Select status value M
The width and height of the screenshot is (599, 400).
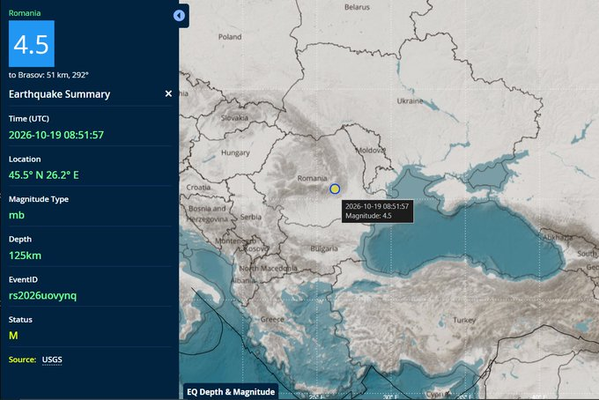coord(13,336)
